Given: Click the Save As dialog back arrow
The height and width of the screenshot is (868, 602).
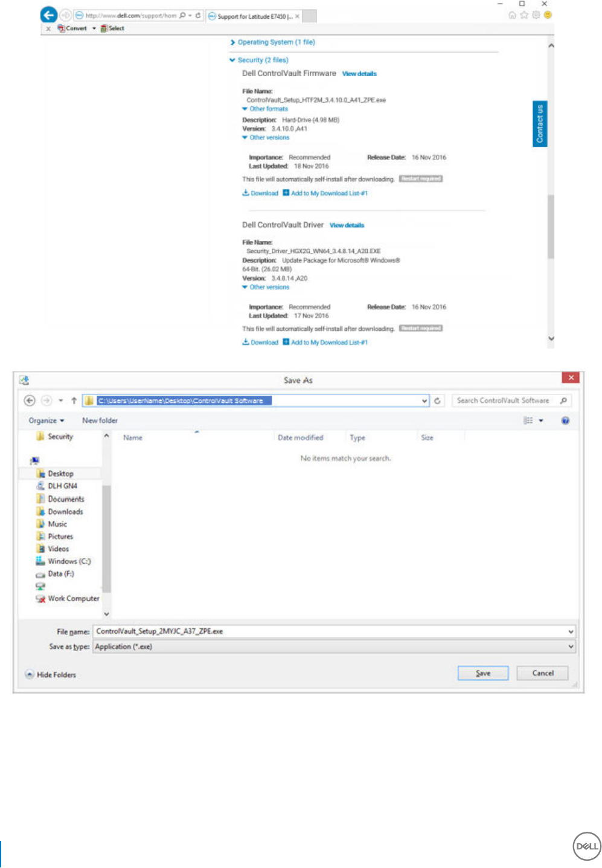Looking at the screenshot, I should point(30,400).
